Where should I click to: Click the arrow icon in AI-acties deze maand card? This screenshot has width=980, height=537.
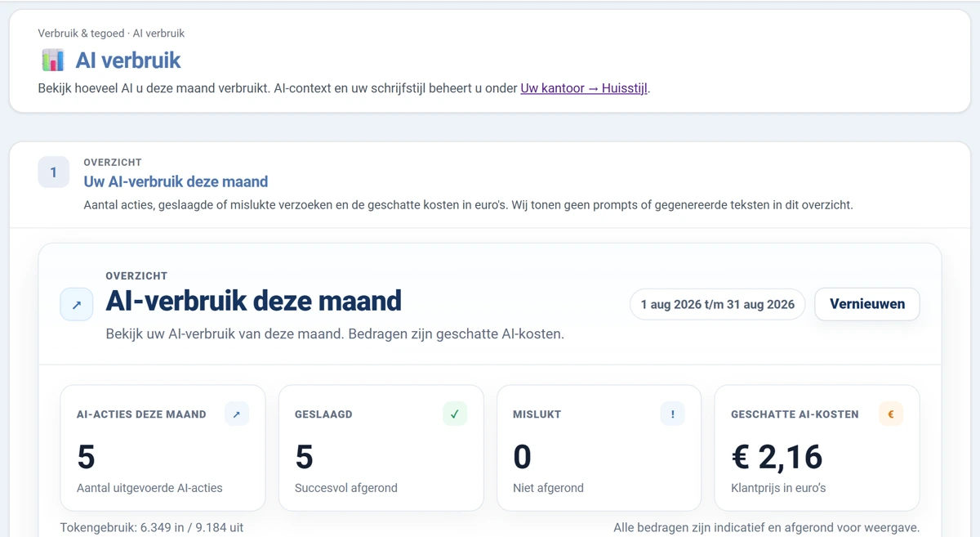[237, 414]
